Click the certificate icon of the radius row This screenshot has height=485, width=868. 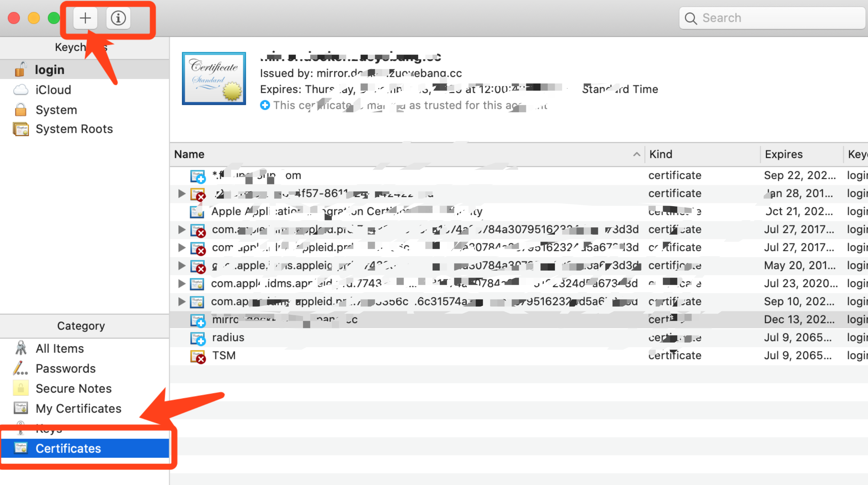point(198,338)
